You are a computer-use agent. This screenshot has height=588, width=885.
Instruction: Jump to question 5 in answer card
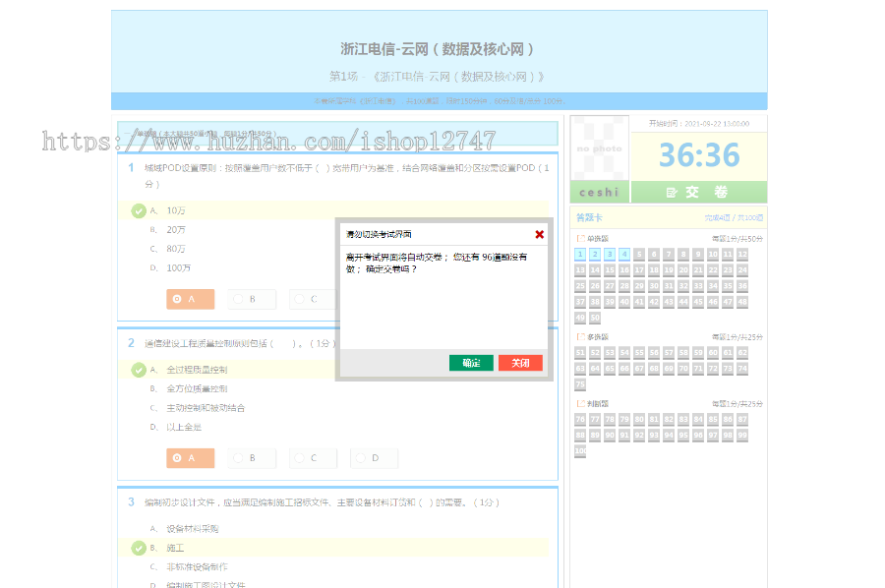(x=639, y=255)
